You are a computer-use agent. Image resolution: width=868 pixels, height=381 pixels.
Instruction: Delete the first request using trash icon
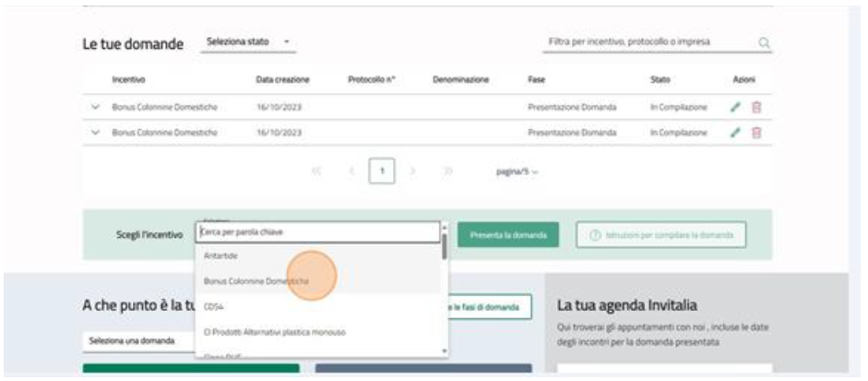pyautogui.click(x=756, y=107)
